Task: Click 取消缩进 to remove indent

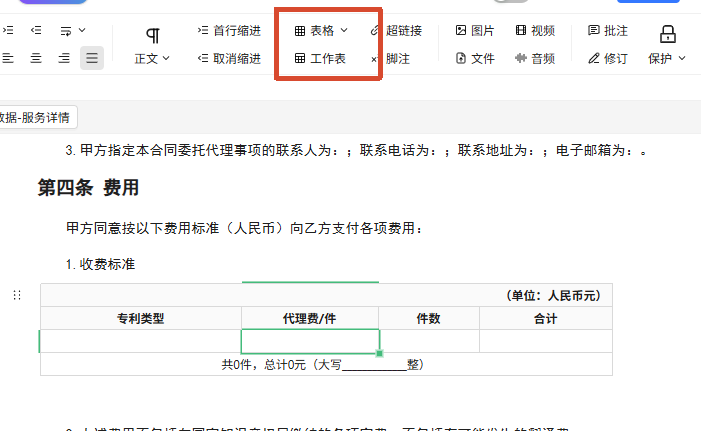Action: pos(229,59)
